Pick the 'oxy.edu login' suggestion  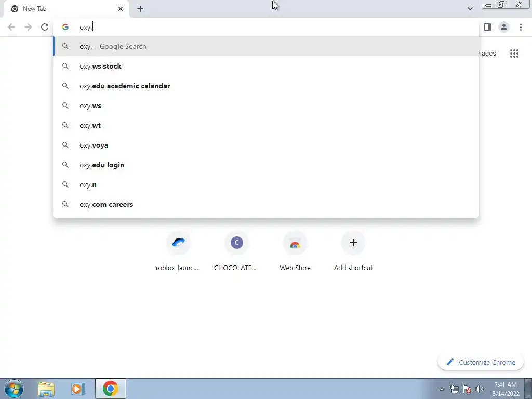coord(266,165)
